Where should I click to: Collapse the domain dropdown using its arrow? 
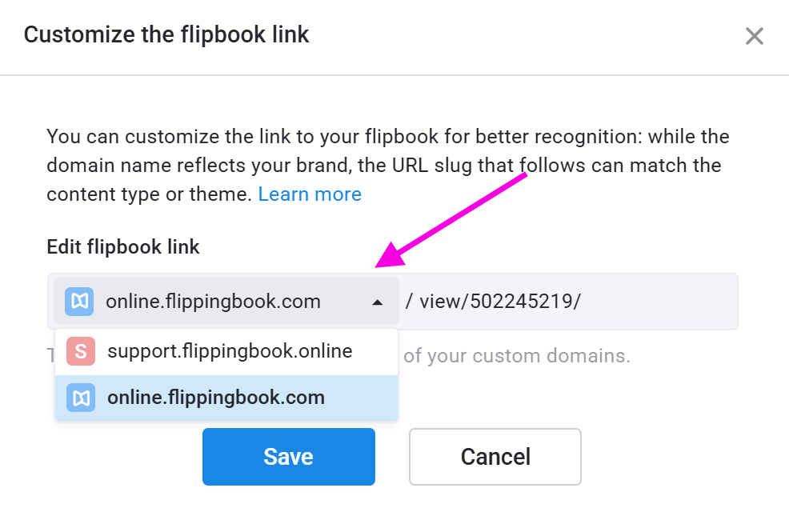click(378, 302)
